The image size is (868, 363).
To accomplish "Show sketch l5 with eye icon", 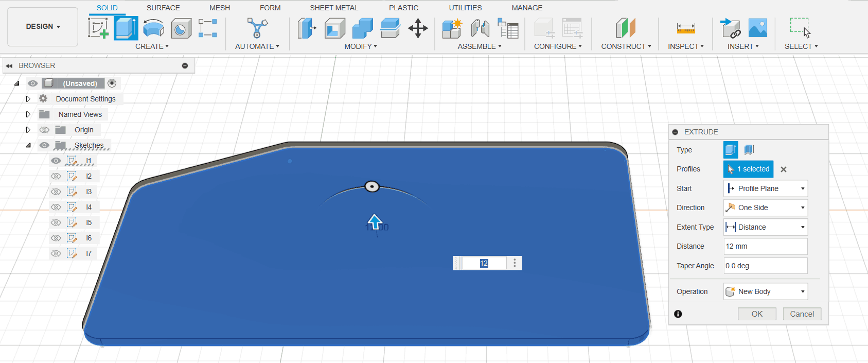I will (x=56, y=222).
